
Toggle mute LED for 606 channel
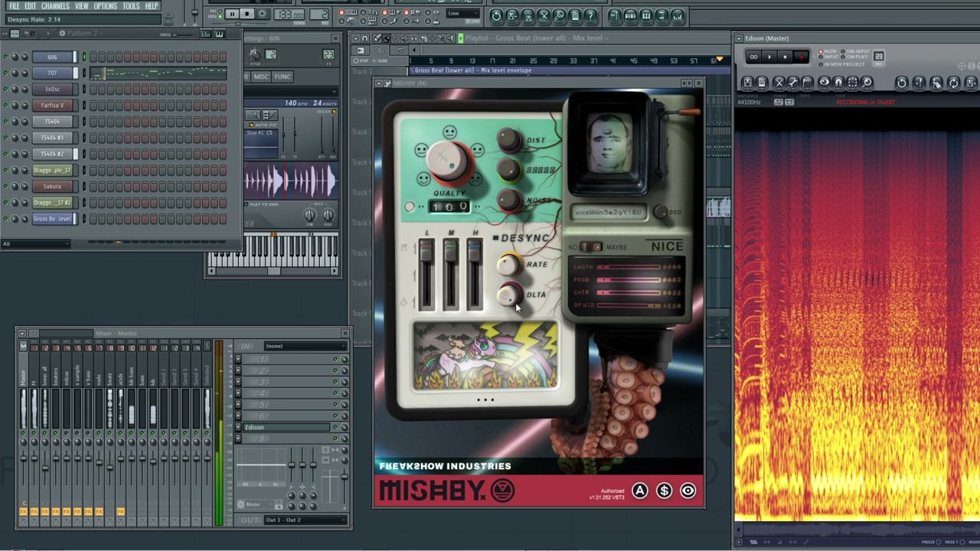coord(5,57)
